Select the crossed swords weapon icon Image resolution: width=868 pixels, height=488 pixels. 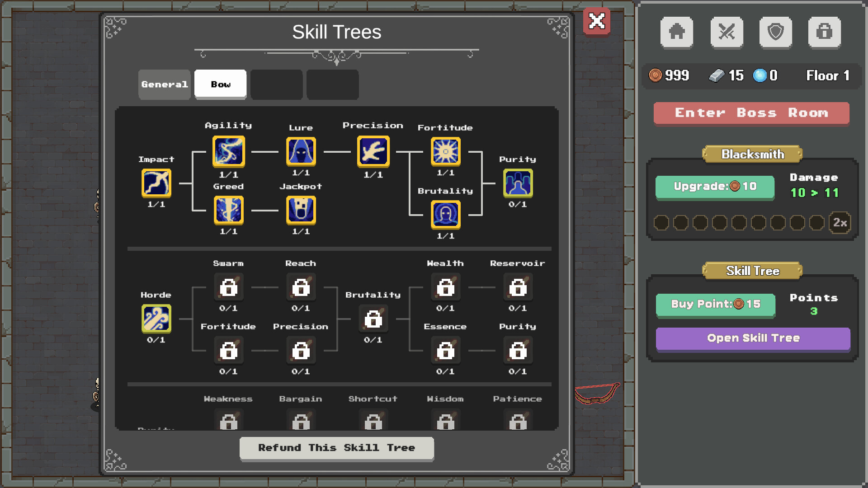pos(727,32)
